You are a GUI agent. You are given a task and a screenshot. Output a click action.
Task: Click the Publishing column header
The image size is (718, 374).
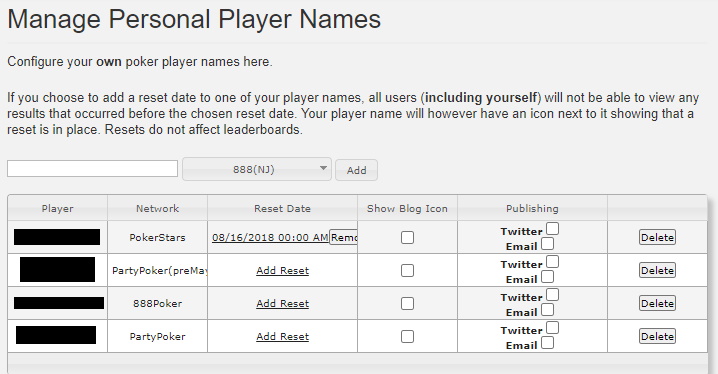532,208
